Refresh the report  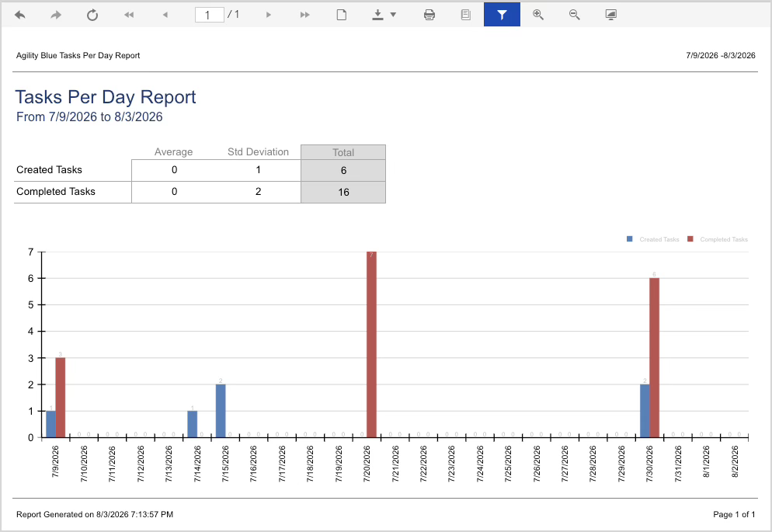[92, 15]
